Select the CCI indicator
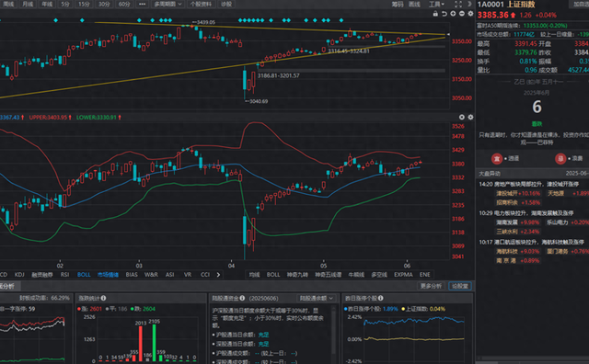 pyautogui.click(x=205, y=275)
